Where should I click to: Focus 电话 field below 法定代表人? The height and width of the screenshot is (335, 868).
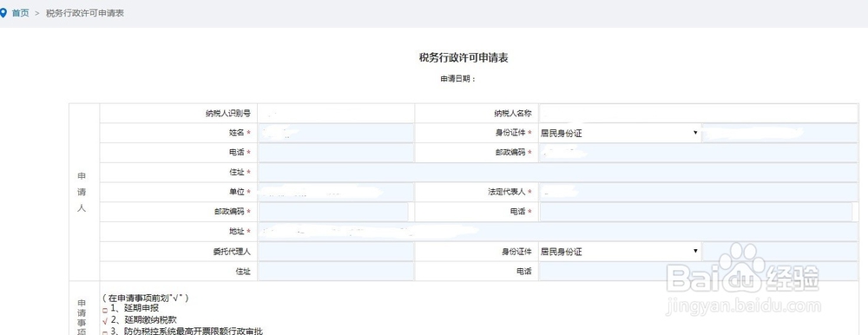click(696, 212)
